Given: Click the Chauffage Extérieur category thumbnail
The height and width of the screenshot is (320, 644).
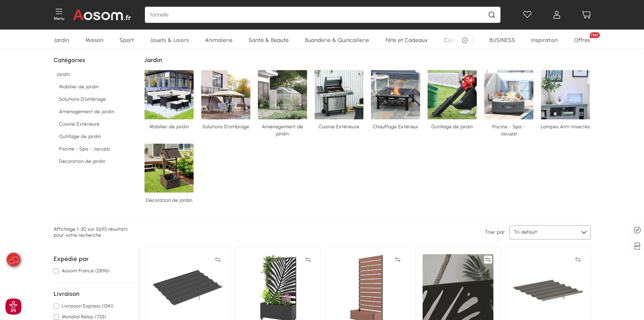Looking at the screenshot, I should [395, 95].
